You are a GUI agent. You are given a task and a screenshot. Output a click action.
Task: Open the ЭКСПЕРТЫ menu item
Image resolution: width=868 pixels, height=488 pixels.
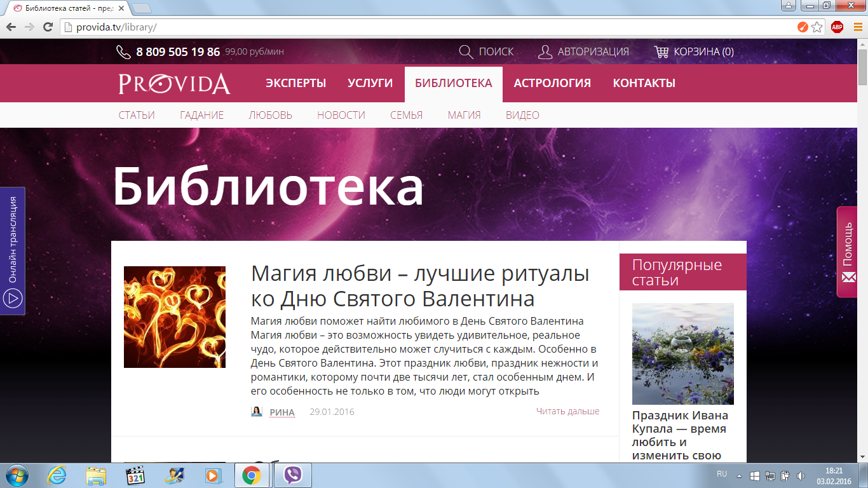(x=295, y=83)
